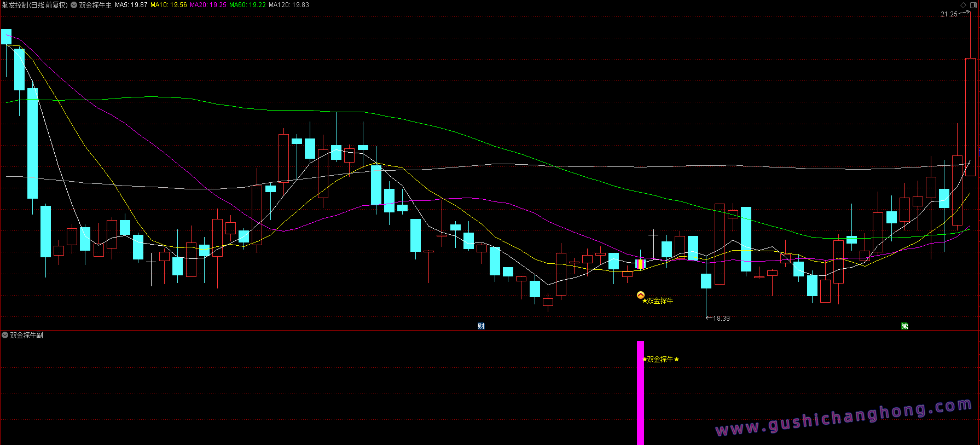This screenshot has width=980, height=445.
Task: Select the yellow-magenta highlighted signal candle
Action: [x=640, y=264]
